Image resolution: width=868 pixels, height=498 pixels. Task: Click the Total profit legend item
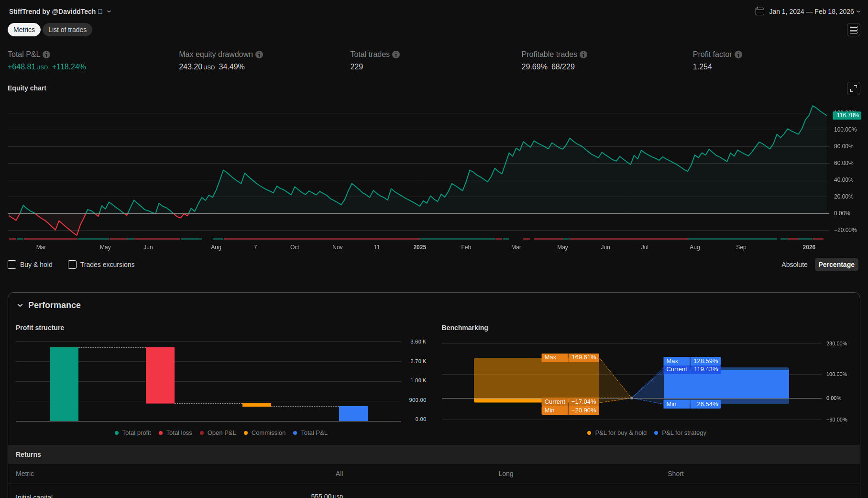point(133,433)
